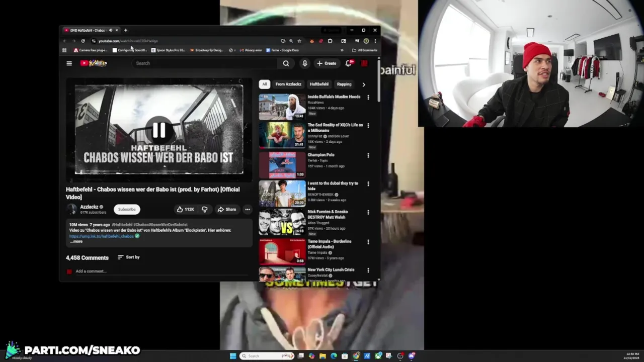644x362 pixels.
Task: Open Chrome extensions puzzle icon
Action: point(330,41)
